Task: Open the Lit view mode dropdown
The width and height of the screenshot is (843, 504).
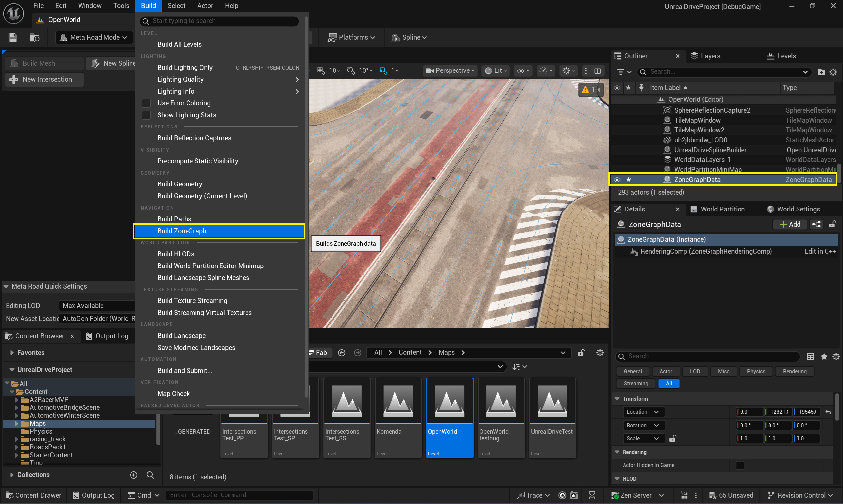Action: coord(496,70)
